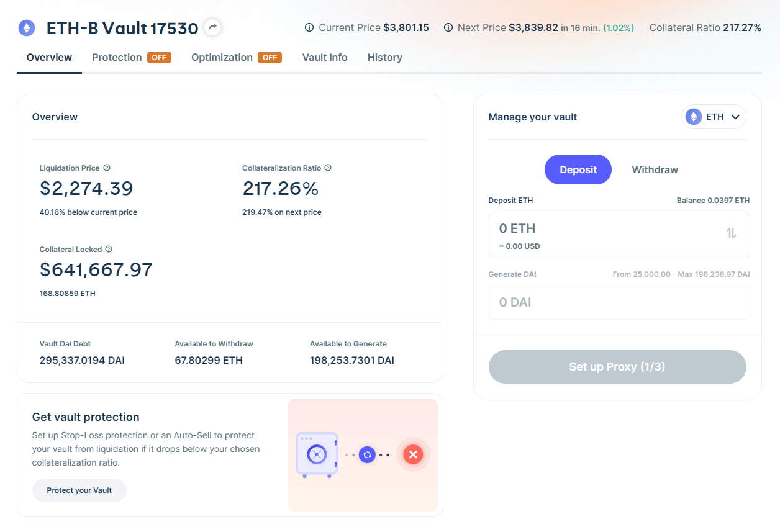Click the Generate DAI amount field
The image size is (780, 532).
click(619, 302)
